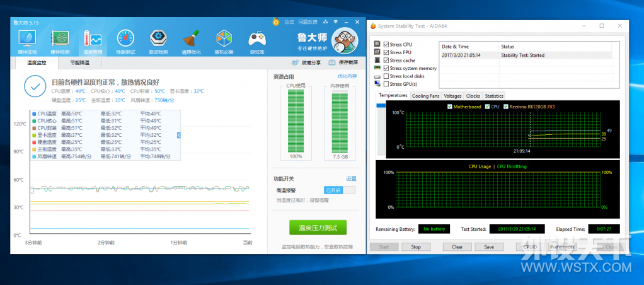Click 保存截屏 save screenshot text

348,62
